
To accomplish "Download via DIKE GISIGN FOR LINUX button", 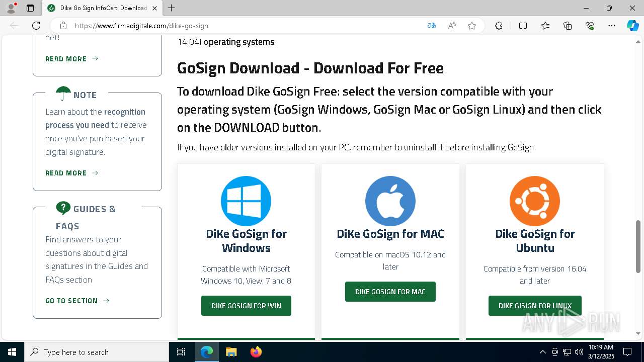I will pos(535,306).
